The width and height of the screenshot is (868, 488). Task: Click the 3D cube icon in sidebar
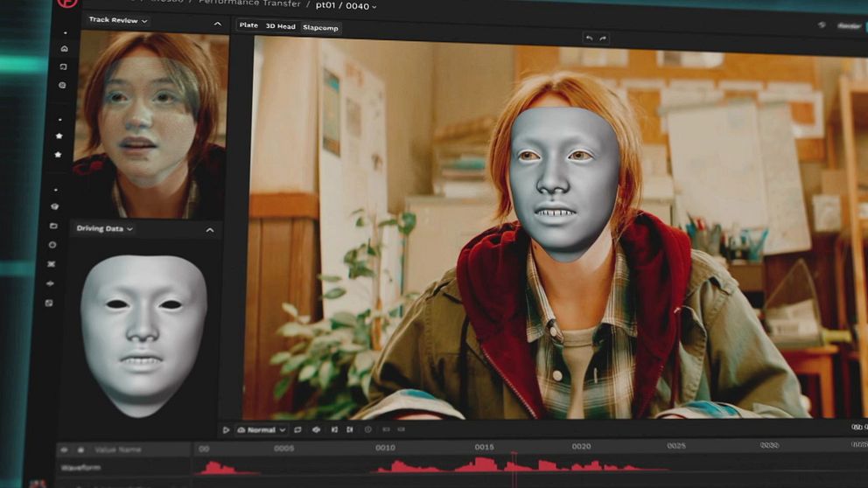tap(54, 207)
